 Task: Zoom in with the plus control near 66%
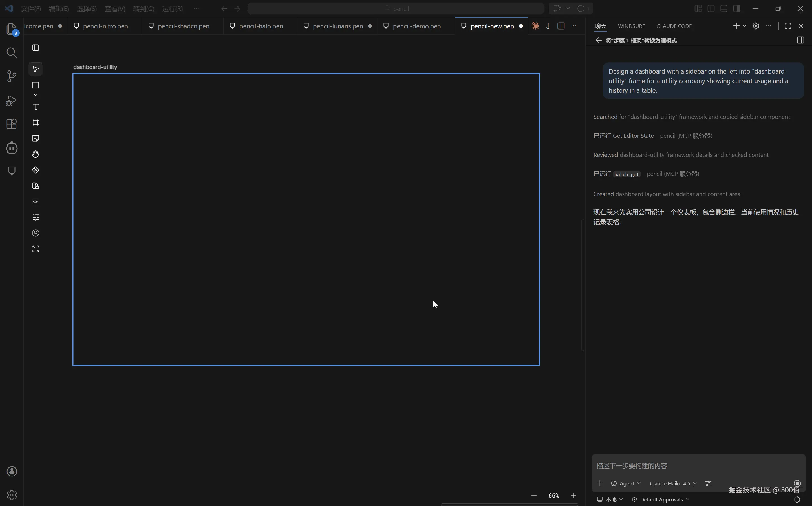(x=573, y=495)
